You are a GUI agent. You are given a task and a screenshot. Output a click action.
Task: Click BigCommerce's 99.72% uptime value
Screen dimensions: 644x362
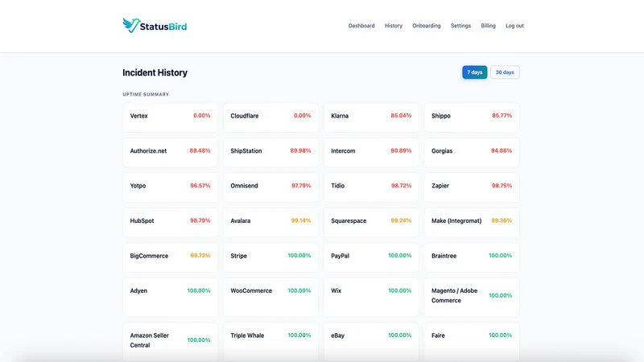click(x=200, y=255)
